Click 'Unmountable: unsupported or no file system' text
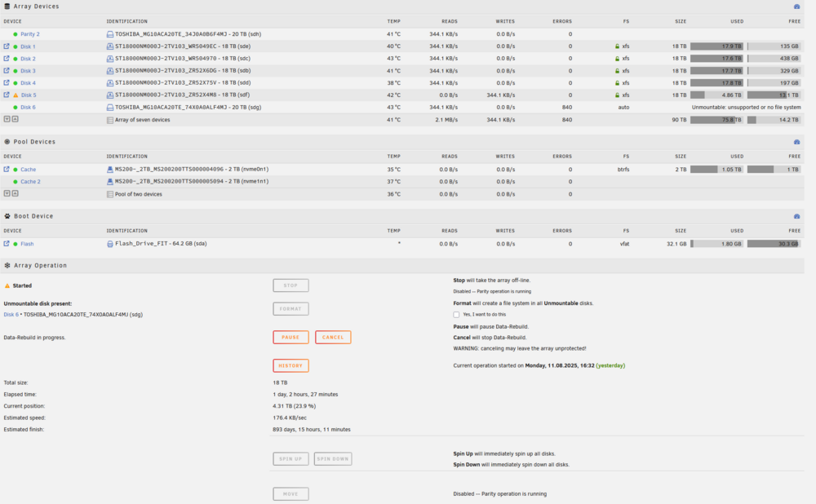Image resolution: width=816 pixels, height=504 pixels. (747, 108)
